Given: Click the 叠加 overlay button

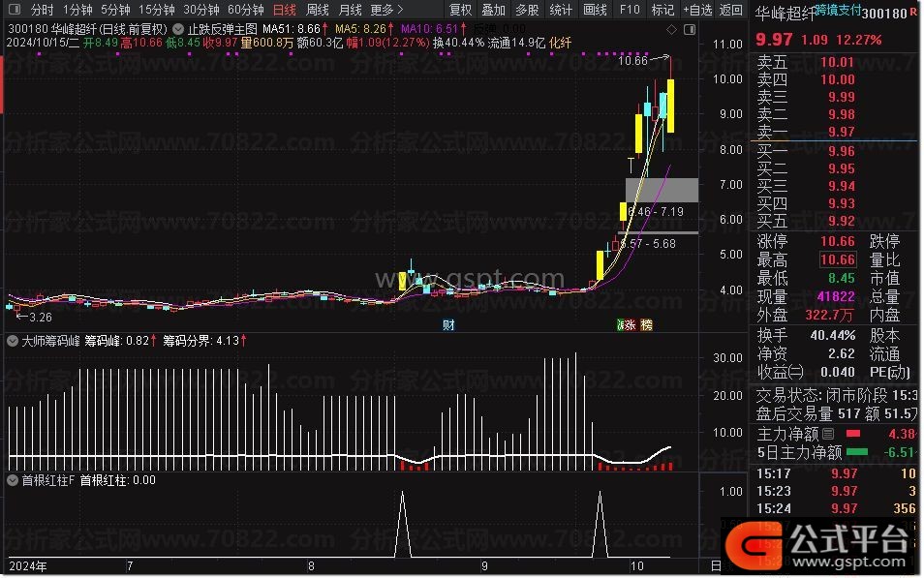Looking at the screenshot, I should point(494,10).
